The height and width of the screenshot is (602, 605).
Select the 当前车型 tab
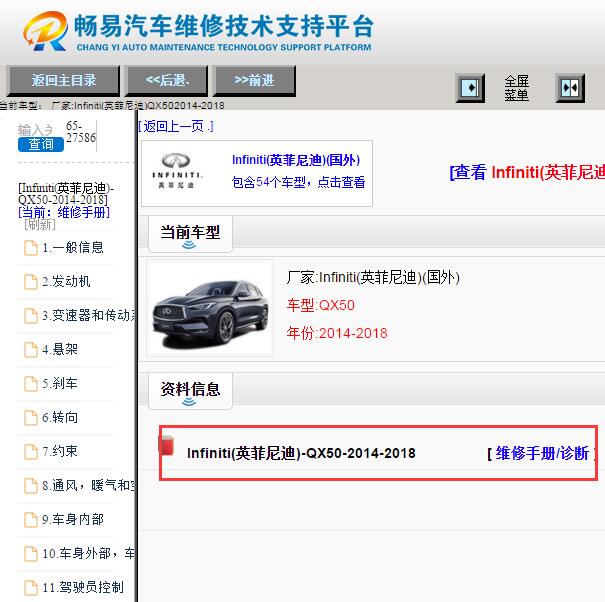190,234
